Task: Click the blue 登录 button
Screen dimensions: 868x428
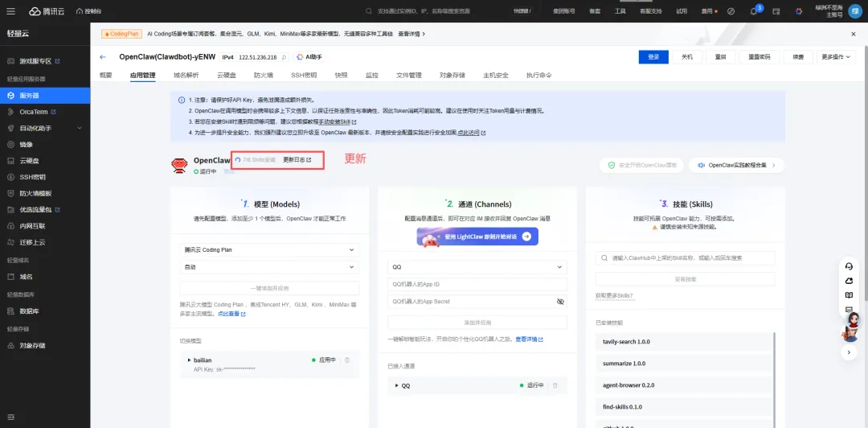Action: 653,57
